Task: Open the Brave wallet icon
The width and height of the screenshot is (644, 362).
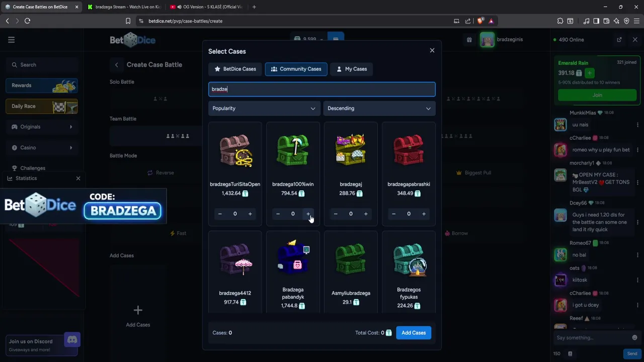Action: click(x=606, y=21)
